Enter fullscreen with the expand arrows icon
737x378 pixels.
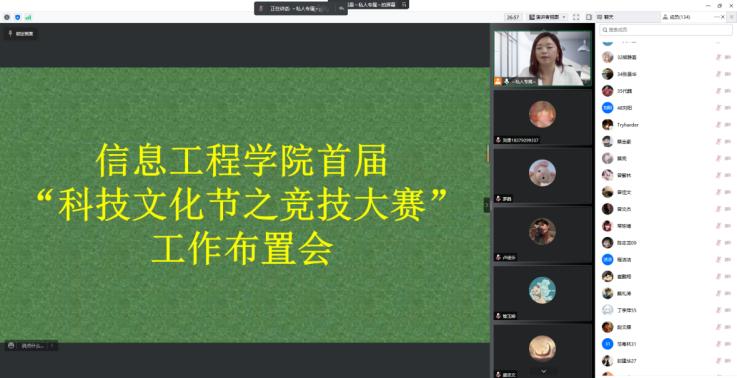[x=576, y=17]
